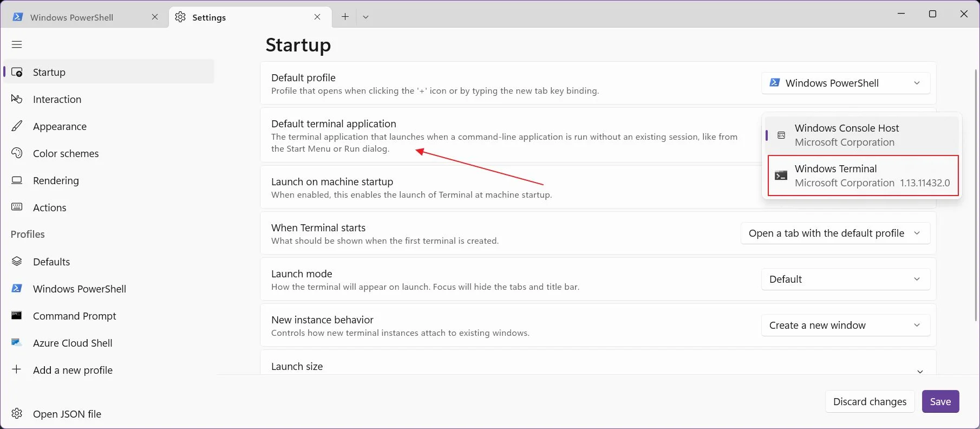Open Command Prompt profile settings
Screen dimensions: 980x429
[108, 316]
